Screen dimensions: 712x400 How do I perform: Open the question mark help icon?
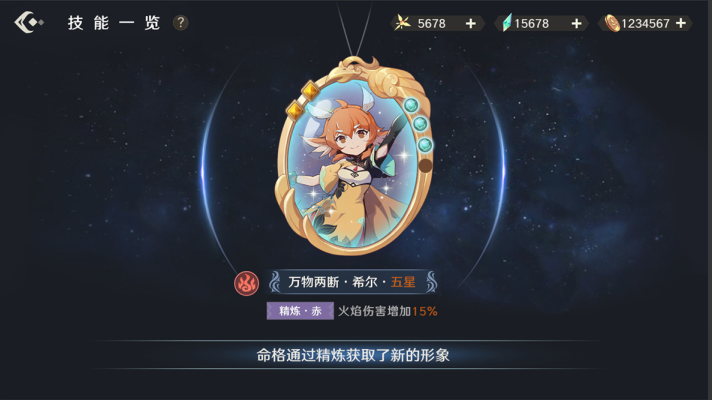(x=180, y=23)
